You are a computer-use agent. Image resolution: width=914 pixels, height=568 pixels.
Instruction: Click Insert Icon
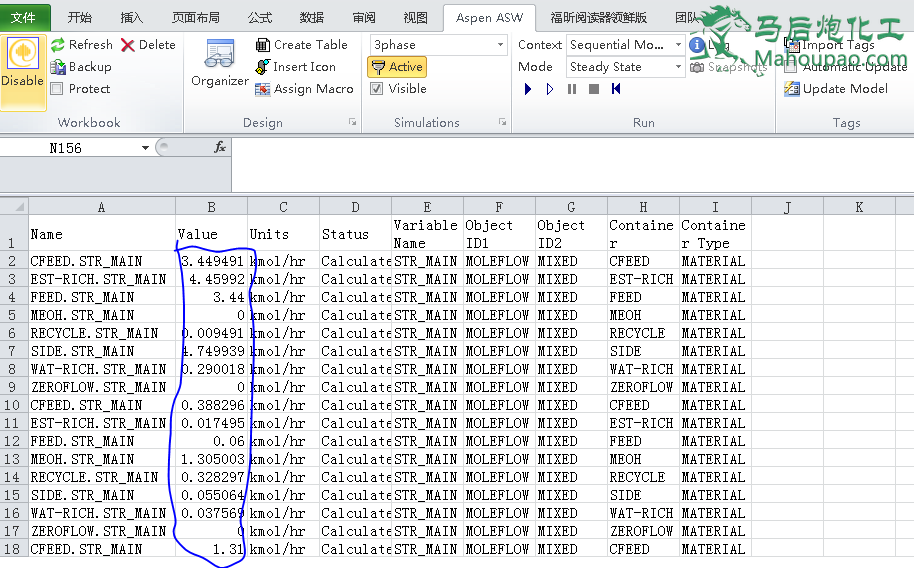[x=296, y=67]
